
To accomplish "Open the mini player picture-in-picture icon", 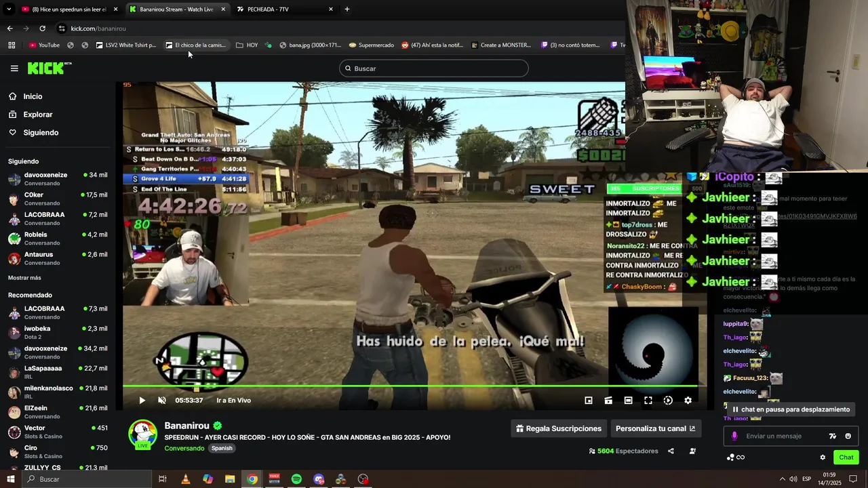I will point(589,401).
